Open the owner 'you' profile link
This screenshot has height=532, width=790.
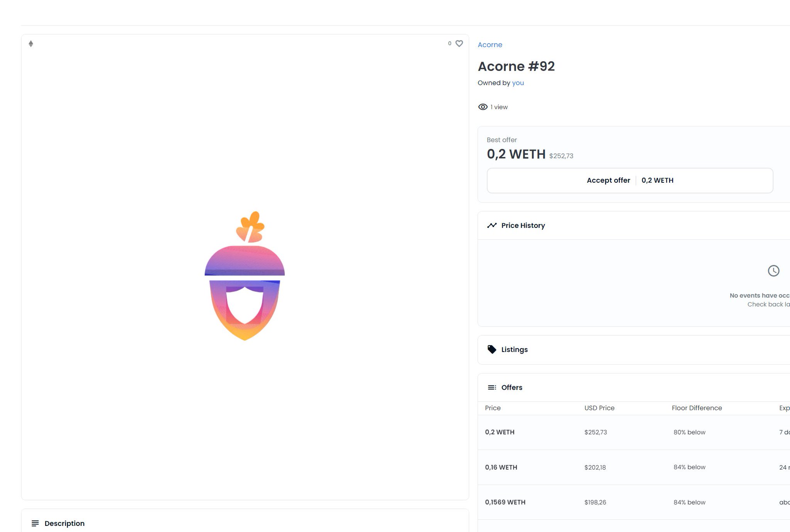coord(518,83)
